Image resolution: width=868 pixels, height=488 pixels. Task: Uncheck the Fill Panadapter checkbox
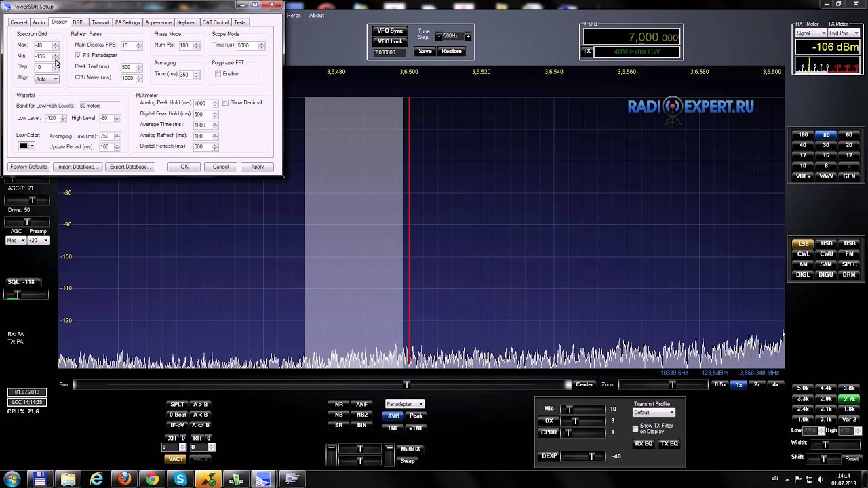click(79, 56)
